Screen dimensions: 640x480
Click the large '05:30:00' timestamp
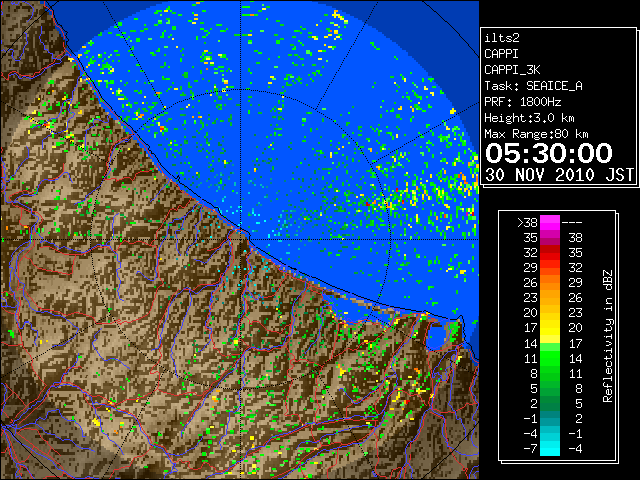pos(549,153)
